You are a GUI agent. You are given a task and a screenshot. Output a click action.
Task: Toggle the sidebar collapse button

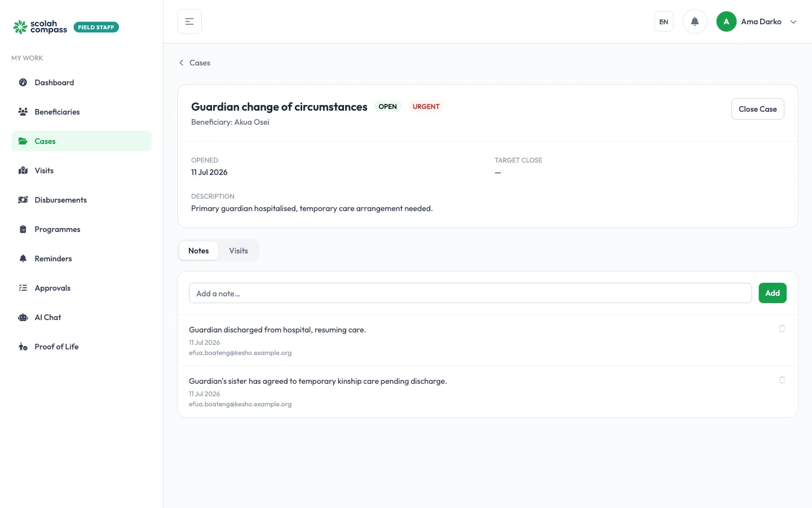click(x=189, y=21)
